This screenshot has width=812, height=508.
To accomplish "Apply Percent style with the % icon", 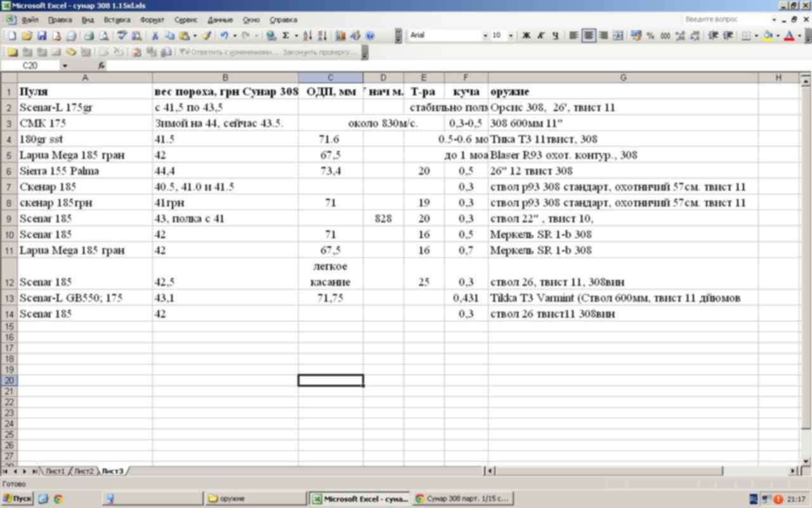I will [650, 36].
